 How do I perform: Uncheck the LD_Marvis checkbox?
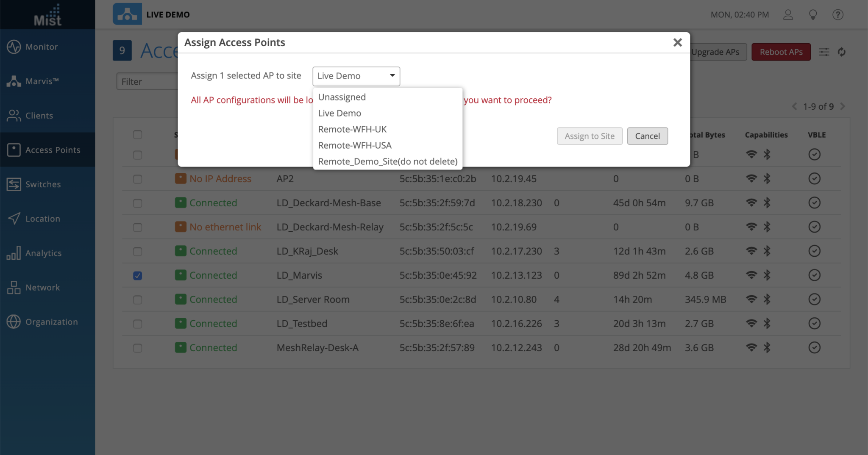tap(137, 276)
